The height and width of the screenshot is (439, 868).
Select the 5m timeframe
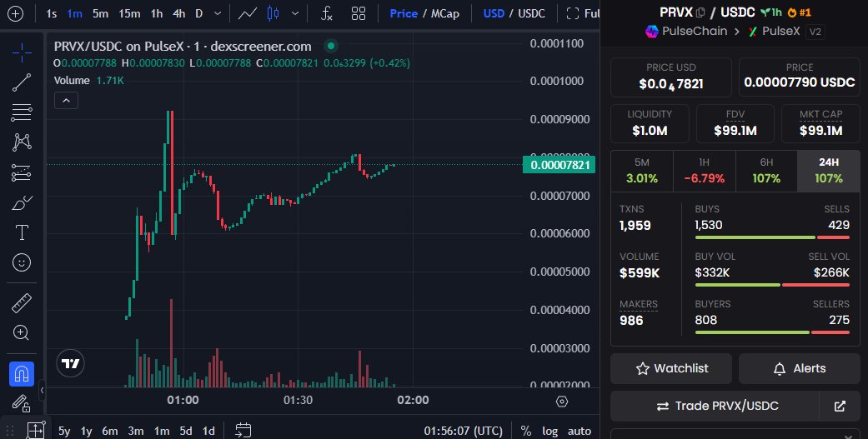[x=100, y=13]
